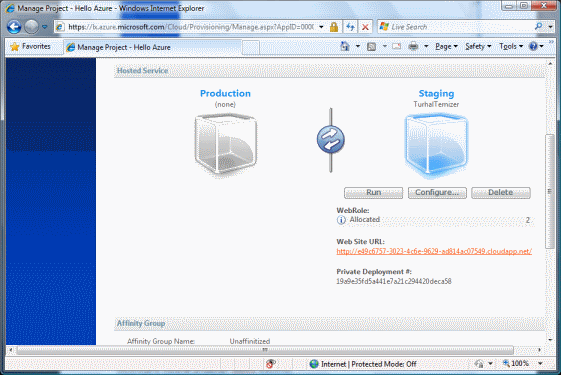Click the 100% zoom level button

516,364
